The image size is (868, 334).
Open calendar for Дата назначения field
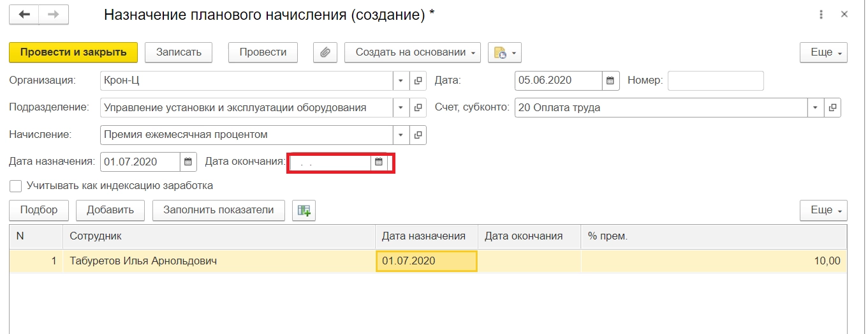[x=188, y=162]
